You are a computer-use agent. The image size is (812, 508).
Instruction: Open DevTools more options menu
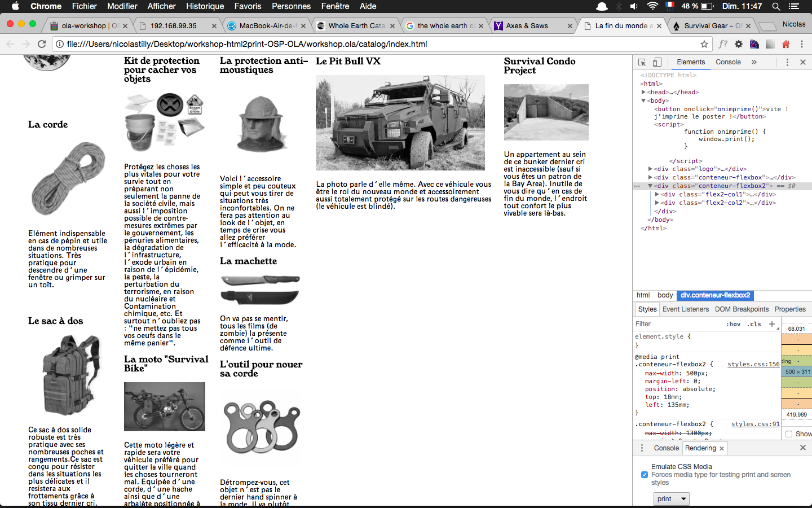pyautogui.click(x=788, y=62)
